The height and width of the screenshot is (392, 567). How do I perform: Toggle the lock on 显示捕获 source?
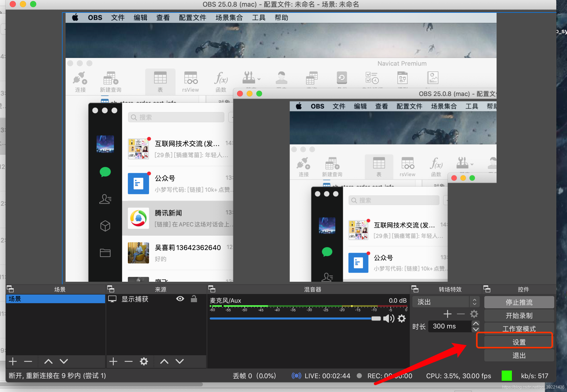(x=194, y=299)
